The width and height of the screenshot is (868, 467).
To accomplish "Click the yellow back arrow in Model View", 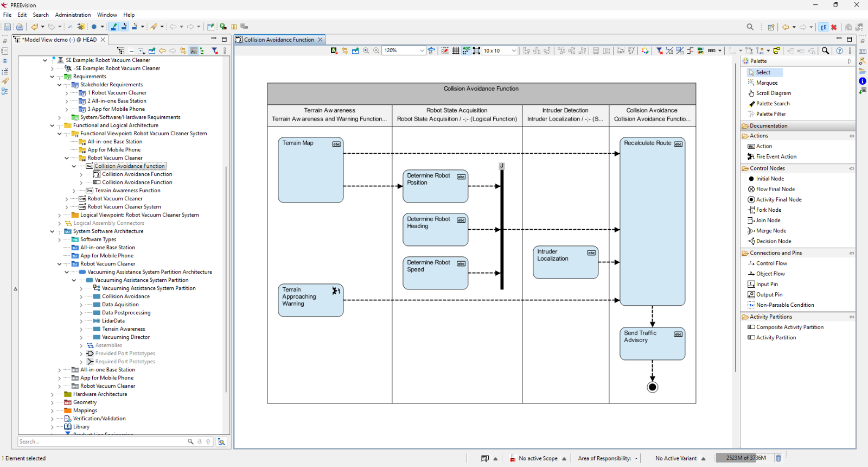I will (162, 51).
